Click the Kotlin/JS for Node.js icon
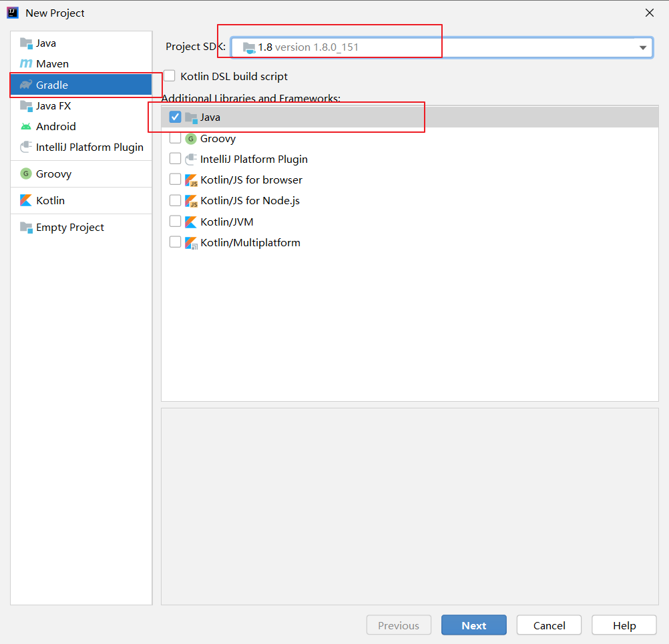This screenshot has width=669, height=644. point(191,201)
